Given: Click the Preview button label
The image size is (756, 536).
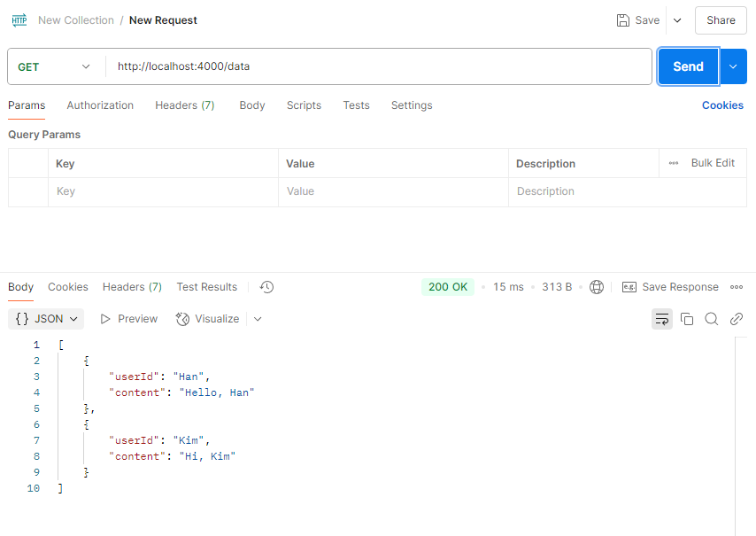Looking at the screenshot, I should [x=137, y=319].
